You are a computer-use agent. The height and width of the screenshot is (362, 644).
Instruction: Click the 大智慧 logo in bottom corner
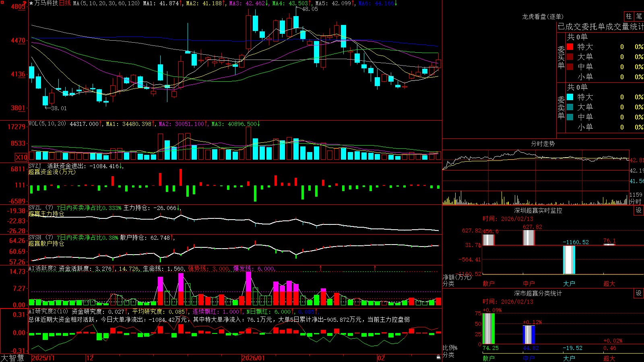click(12, 358)
